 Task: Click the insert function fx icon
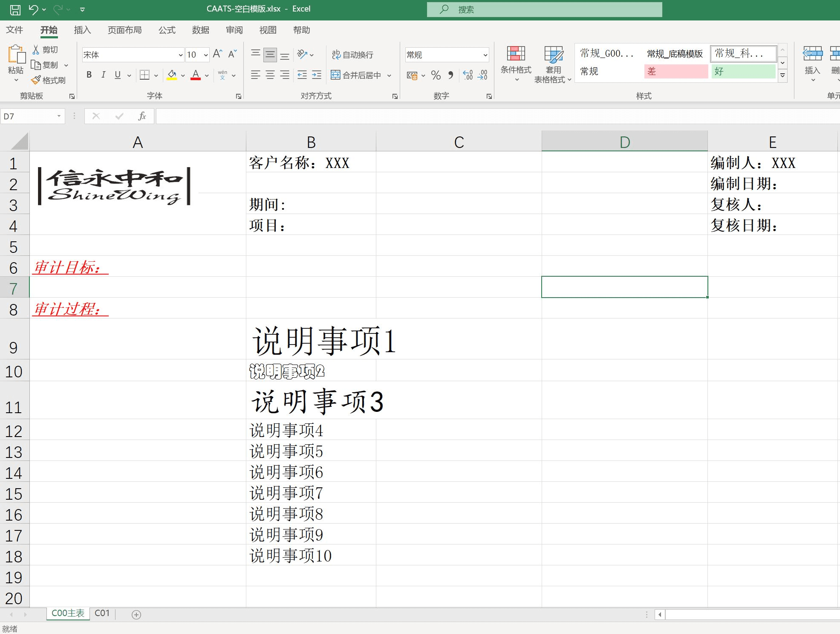142,116
